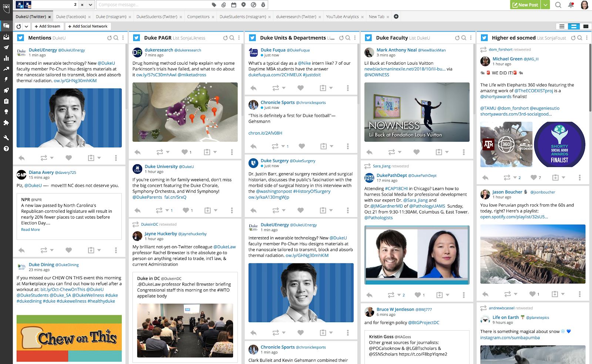This screenshot has height=364, width=592.
Task: Open the App Directory puzzle piece icon
Action: [x=6, y=122]
